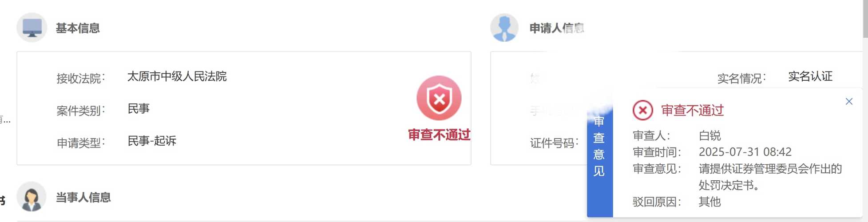
Task: Click the 基本信息 computer monitor icon
Action: (32, 28)
